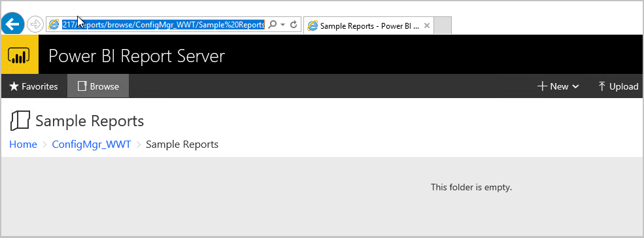Open the Browse section
Screen dimensions: 644x238
pos(98,86)
